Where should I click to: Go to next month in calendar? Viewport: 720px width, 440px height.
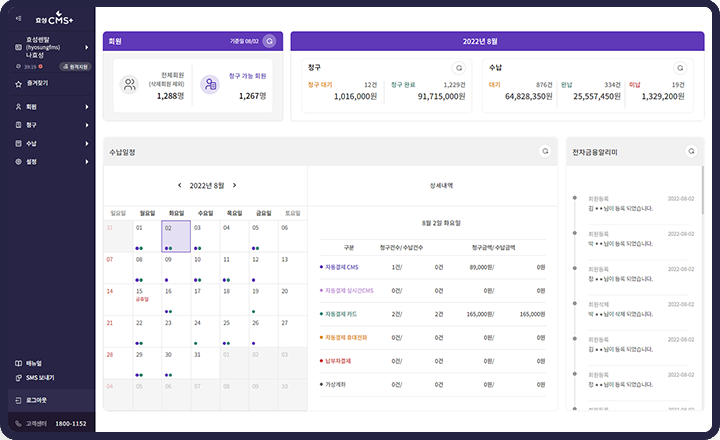234,186
